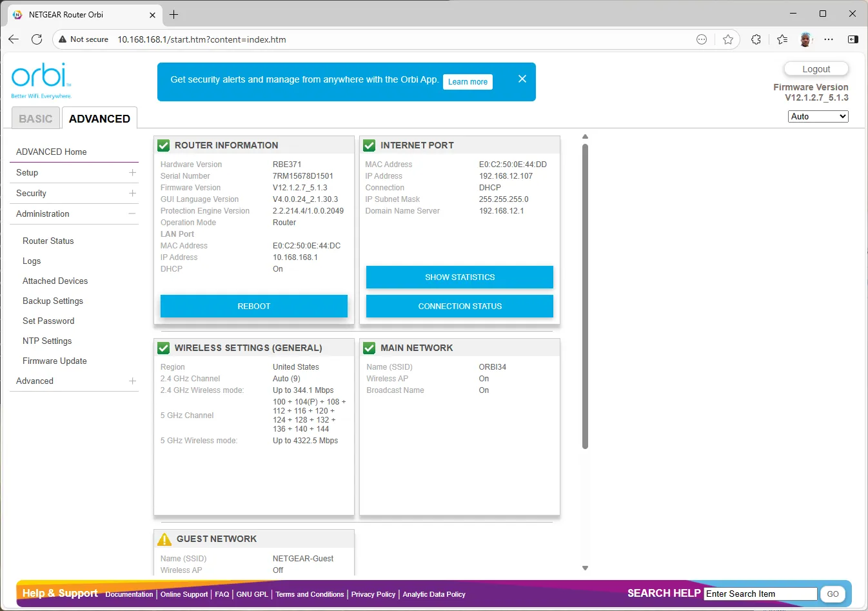The width and height of the screenshot is (868, 611).
Task: Open ADVANCED Home
Action: click(52, 152)
